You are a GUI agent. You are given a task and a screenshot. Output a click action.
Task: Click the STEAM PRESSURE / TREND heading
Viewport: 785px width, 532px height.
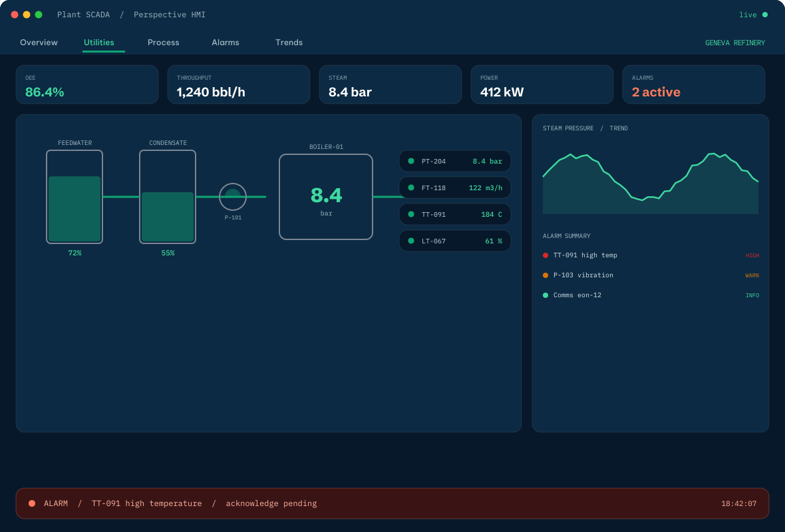pyautogui.click(x=585, y=128)
